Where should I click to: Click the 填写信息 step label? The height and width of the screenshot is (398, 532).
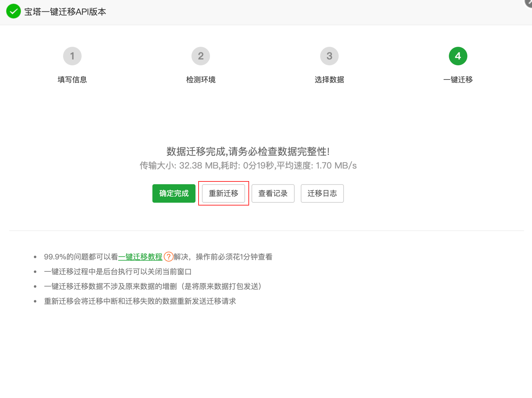click(72, 79)
